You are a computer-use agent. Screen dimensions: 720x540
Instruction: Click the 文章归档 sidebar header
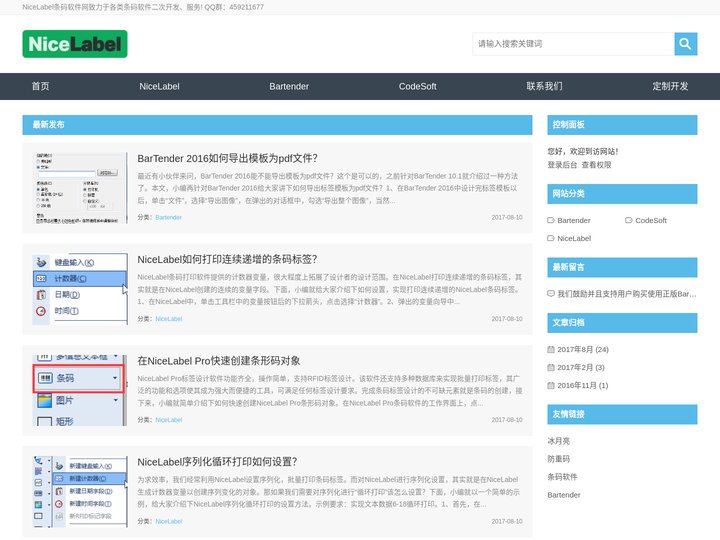click(x=622, y=323)
